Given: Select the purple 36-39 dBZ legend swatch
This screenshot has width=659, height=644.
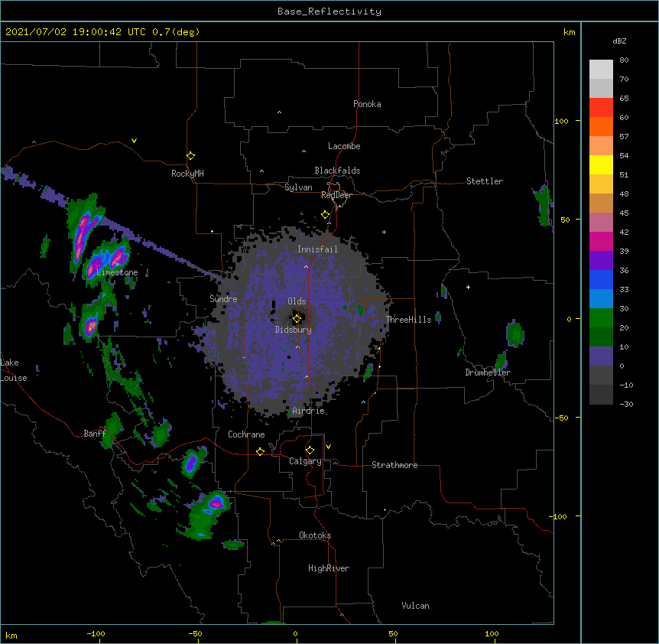Looking at the screenshot, I should [601, 260].
